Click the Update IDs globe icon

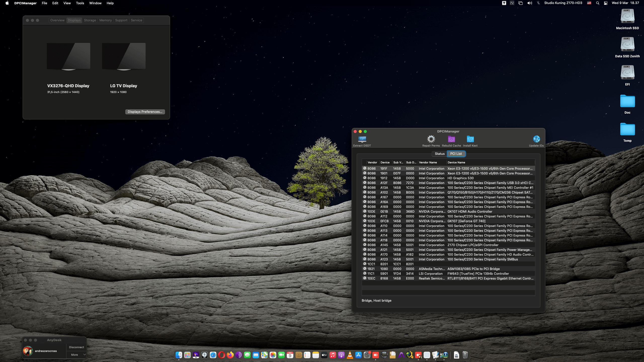(536, 139)
